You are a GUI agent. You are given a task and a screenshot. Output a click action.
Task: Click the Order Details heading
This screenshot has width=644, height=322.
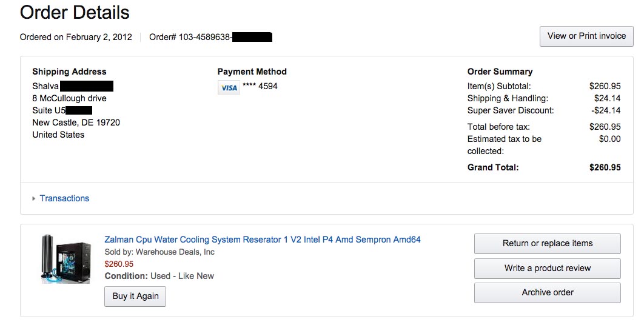(75, 12)
